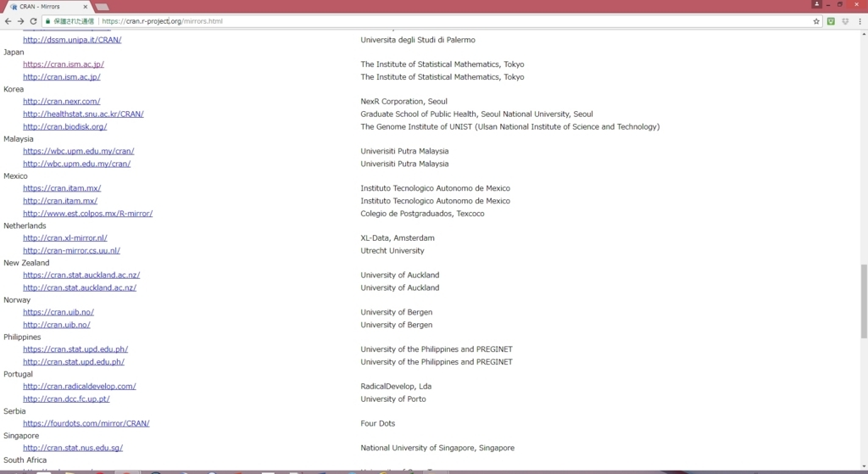Open the Chrome profile user icon

click(816, 4)
